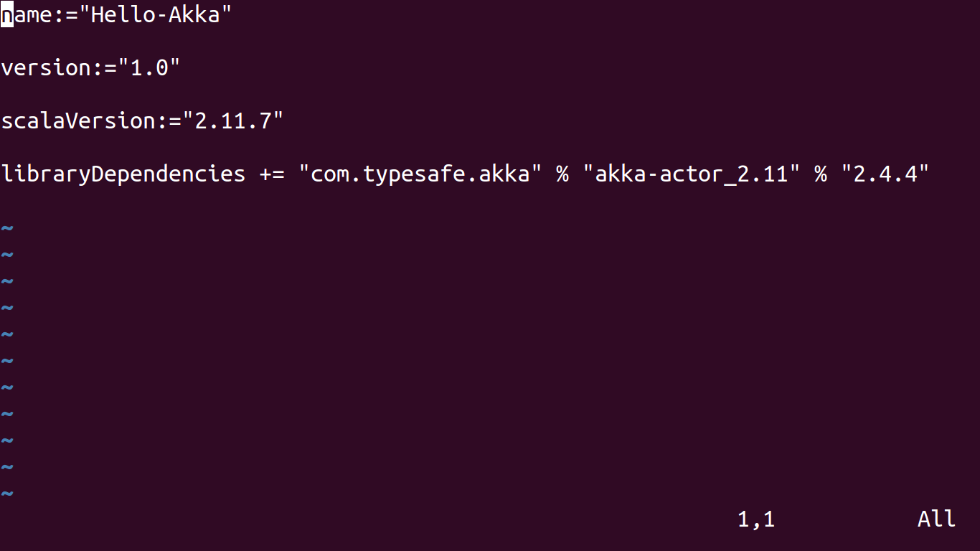
Task: Click the := operator after scalaVersion
Action: pyautogui.click(x=169, y=121)
